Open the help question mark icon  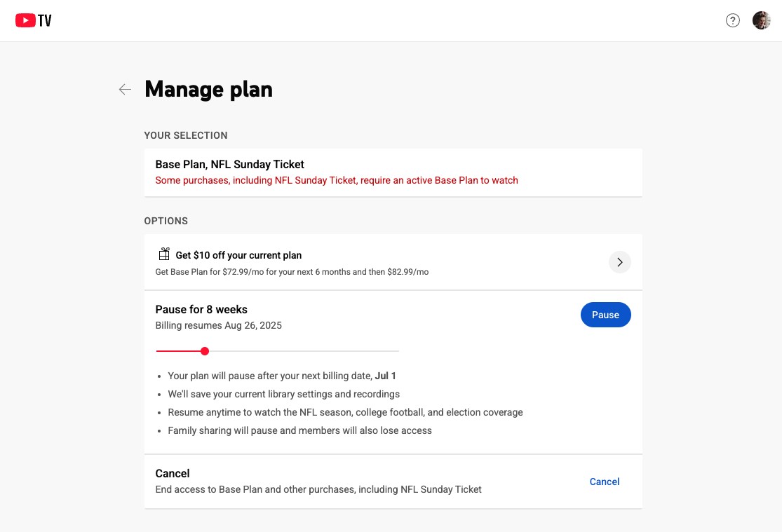point(733,20)
